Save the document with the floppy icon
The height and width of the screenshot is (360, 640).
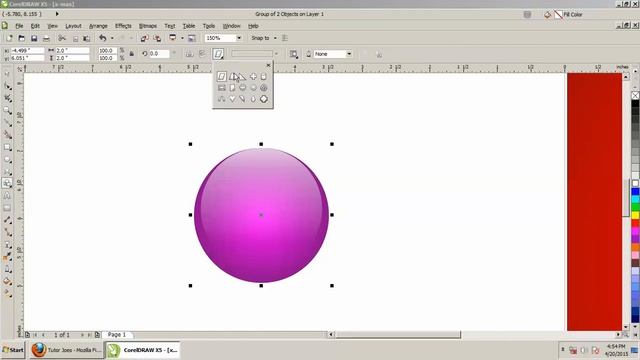pyautogui.click(x=34, y=38)
